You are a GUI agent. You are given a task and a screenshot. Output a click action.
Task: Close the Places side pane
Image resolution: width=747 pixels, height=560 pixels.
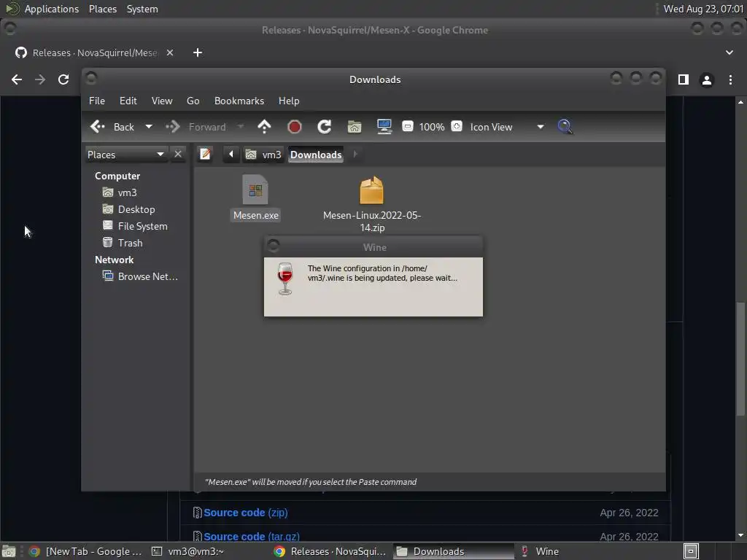(x=178, y=155)
